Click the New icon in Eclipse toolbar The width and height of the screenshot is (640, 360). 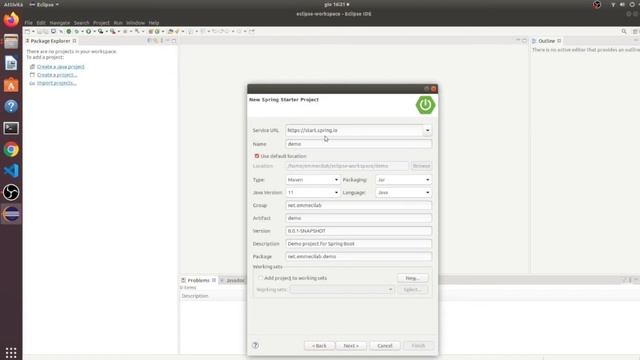click(x=27, y=31)
